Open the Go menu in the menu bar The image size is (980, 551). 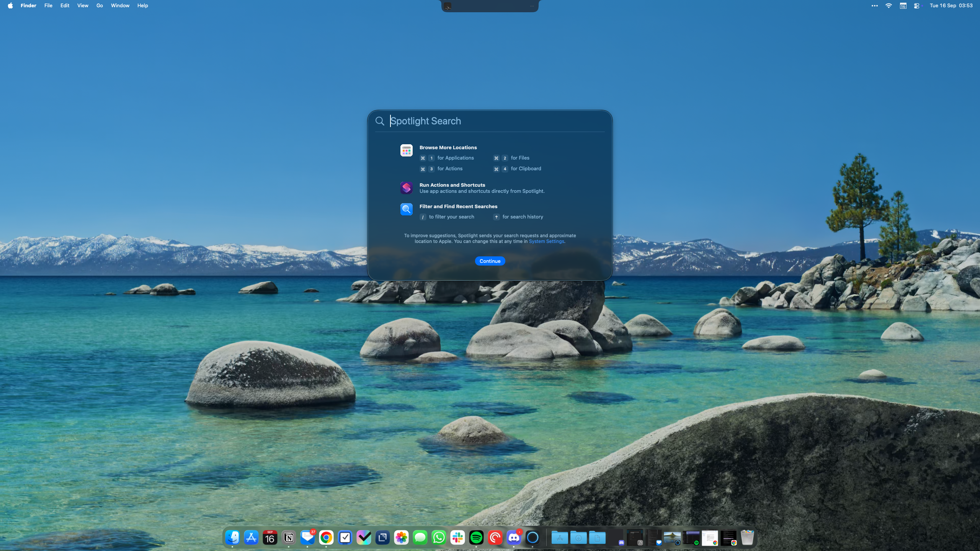tap(99, 6)
